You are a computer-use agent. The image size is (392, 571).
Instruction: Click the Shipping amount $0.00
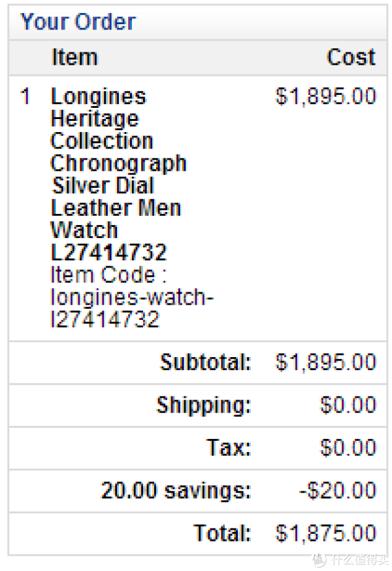(x=348, y=406)
